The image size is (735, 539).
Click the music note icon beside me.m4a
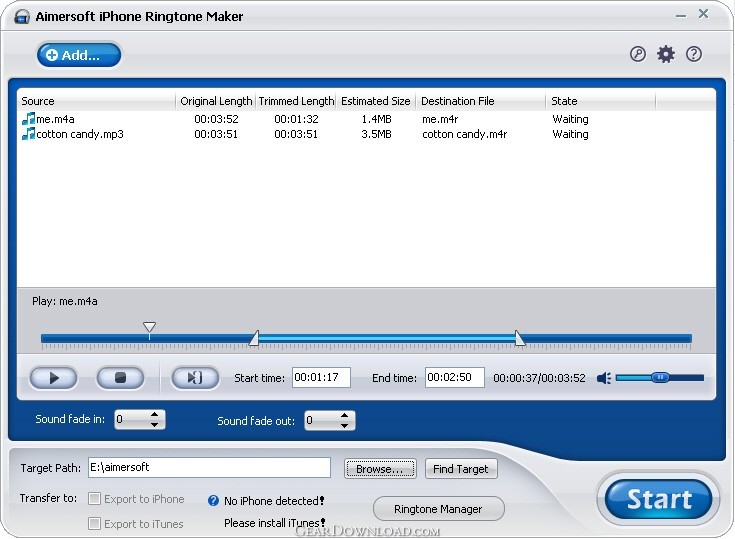tap(29, 119)
